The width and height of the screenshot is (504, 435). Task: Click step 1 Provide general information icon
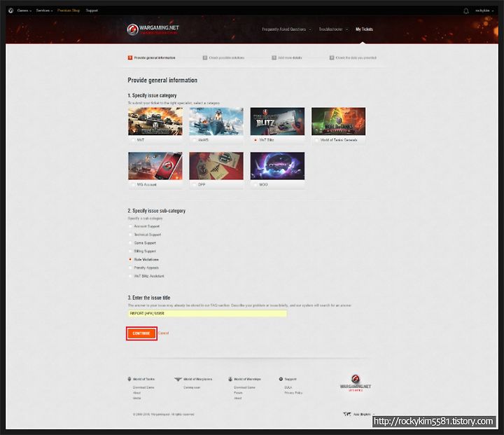(130, 57)
